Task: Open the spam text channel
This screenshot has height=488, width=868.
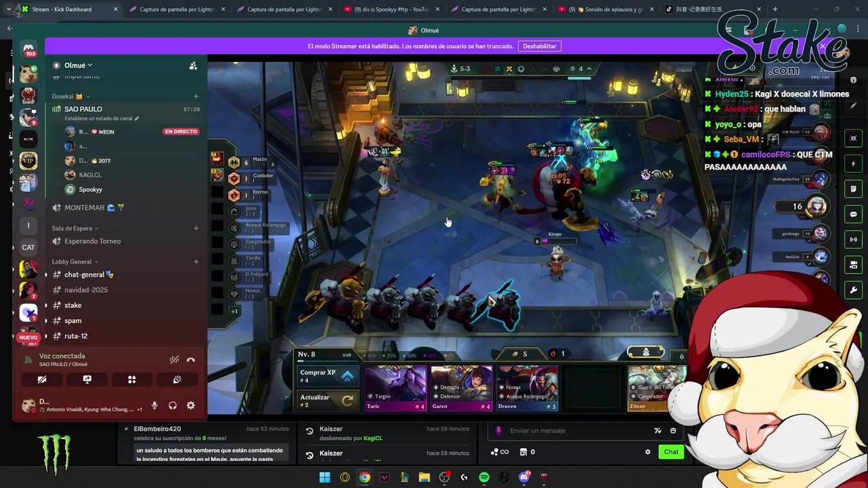Action: [x=73, y=321]
